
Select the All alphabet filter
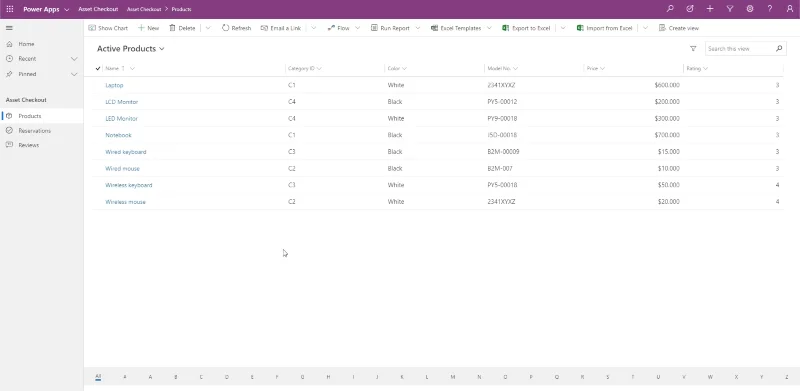(98, 377)
